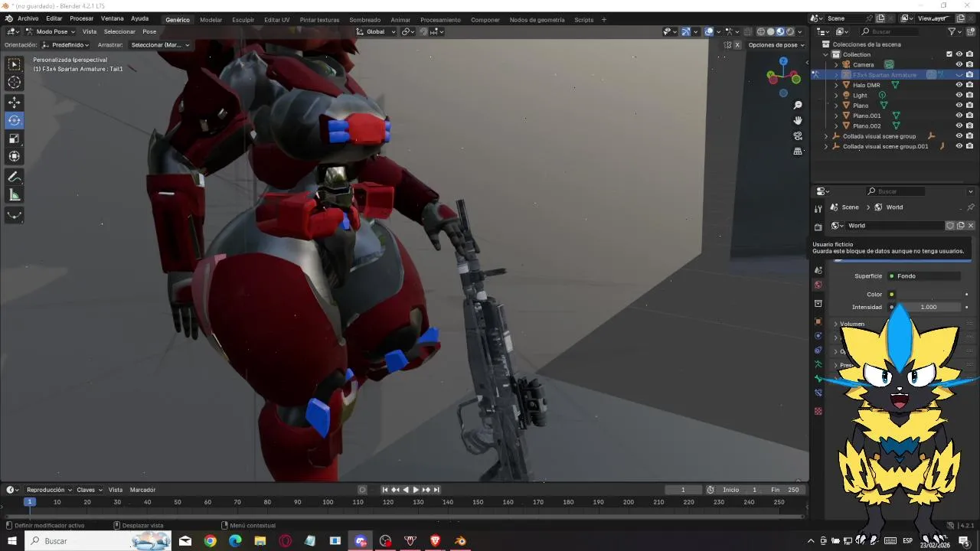Select the Breakdowner pose tool
This screenshot has width=980, height=551.
click(15, 215)
